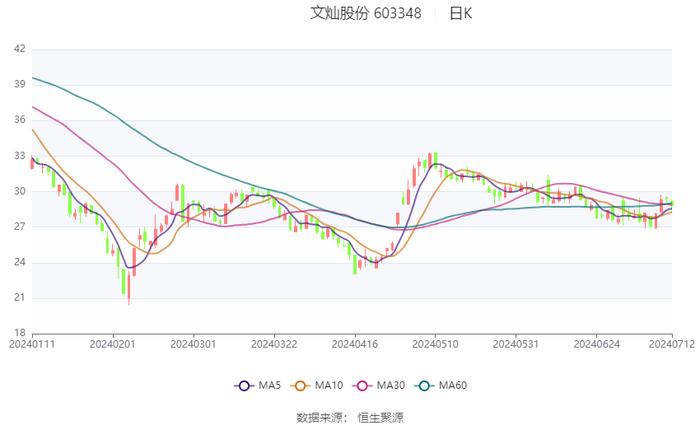Click the 20240712 date axis label
The image size is (700, 426).
(x=672, y=344)
